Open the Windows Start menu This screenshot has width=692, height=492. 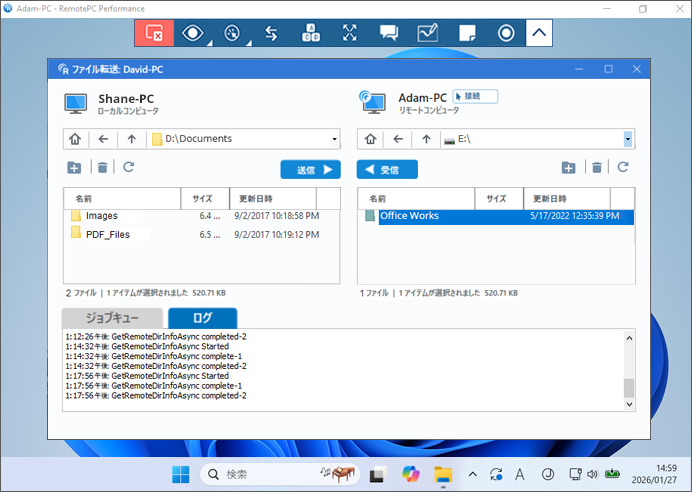tap(181, 475)
